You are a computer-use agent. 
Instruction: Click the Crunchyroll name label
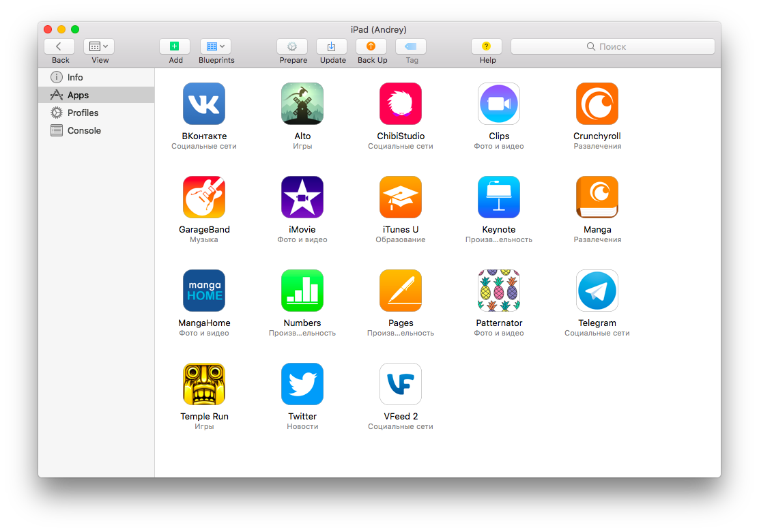click(x=597, y=136)
